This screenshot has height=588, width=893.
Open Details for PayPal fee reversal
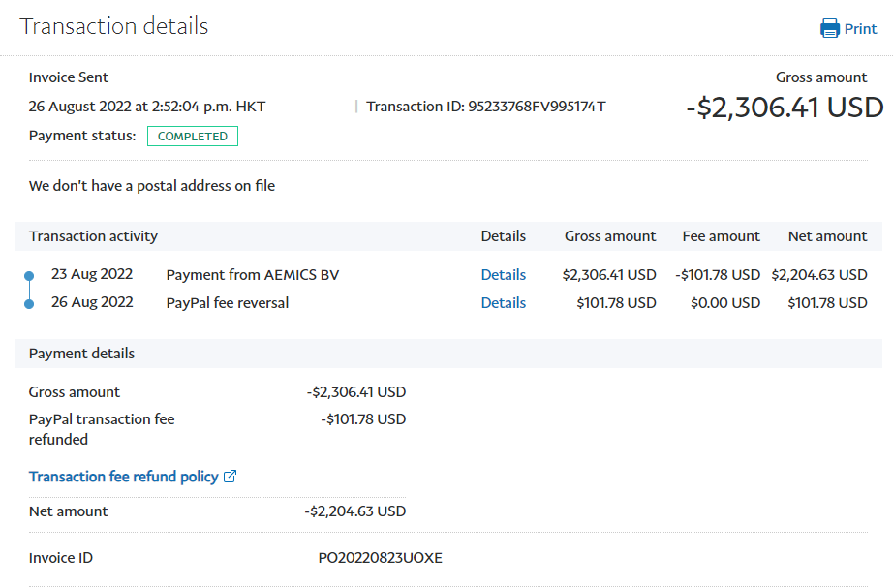click(503, 303)
